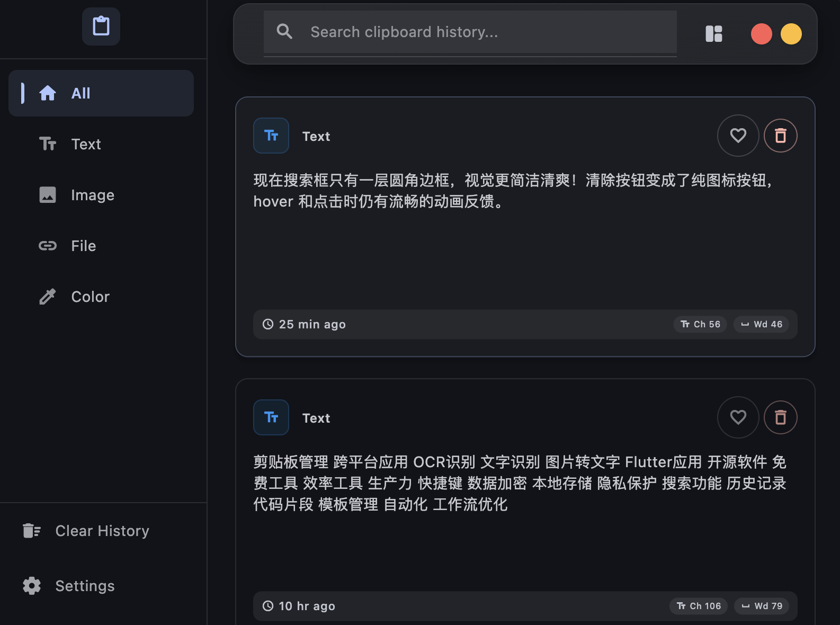
Task: Toggle the layout view icon
Action: click(714, 34)
